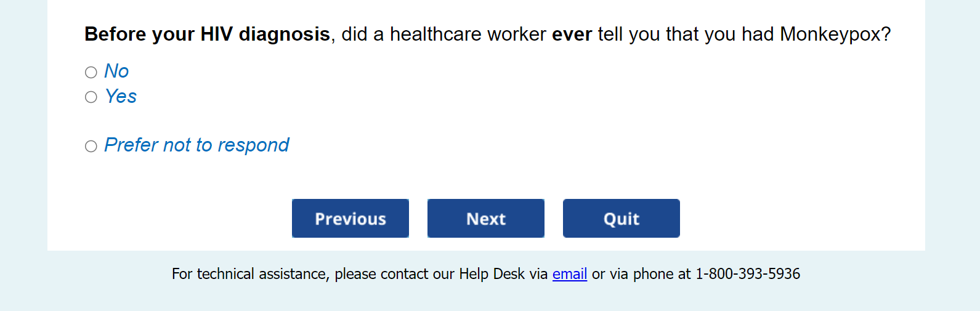980x311 pixels.
Task: Choose the Prefer not to respond radio circle
Action: pos(91,147)
